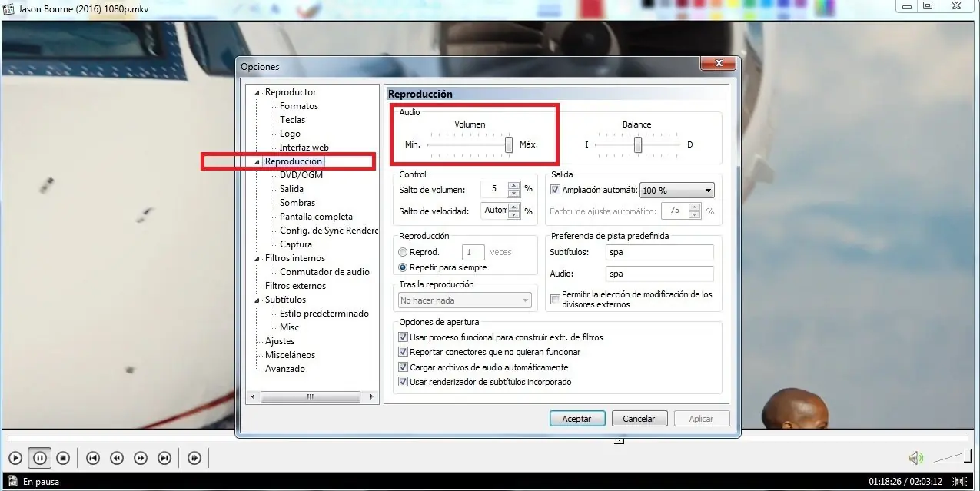Screen dimensions: 980x491
Task: Click the video seek bar
Action: point(490,437)
